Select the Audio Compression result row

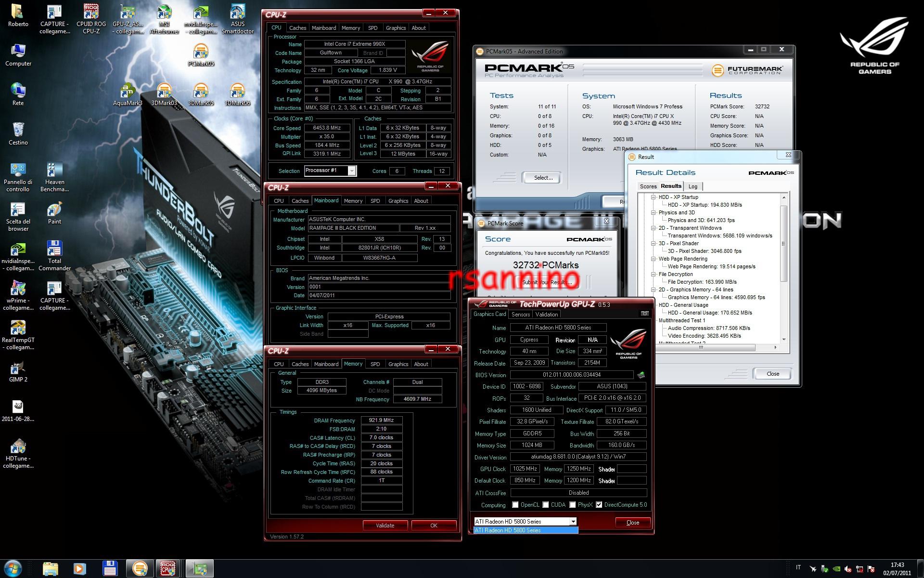click(709, 328)
